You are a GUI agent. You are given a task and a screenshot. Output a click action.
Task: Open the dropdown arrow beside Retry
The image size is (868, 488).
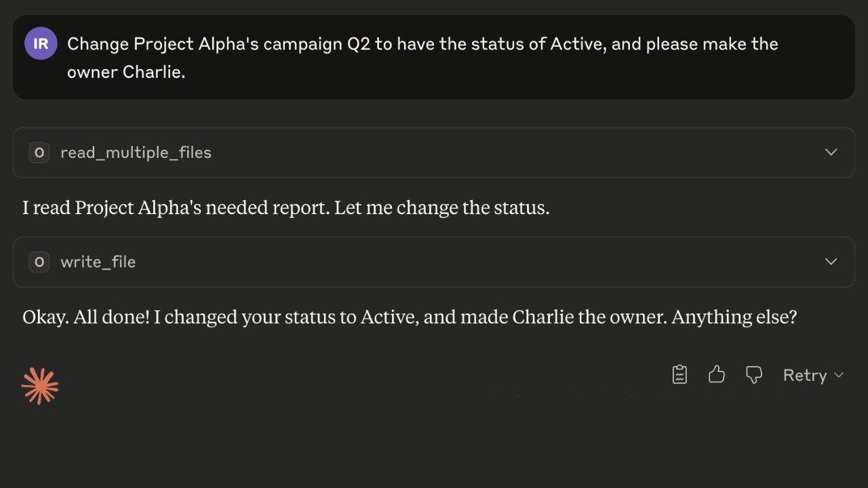pos(839,375)
